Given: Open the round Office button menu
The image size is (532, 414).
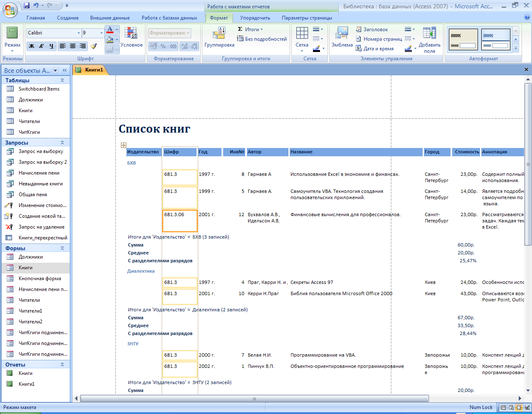Looking at the screenshot, I should 10,10.
